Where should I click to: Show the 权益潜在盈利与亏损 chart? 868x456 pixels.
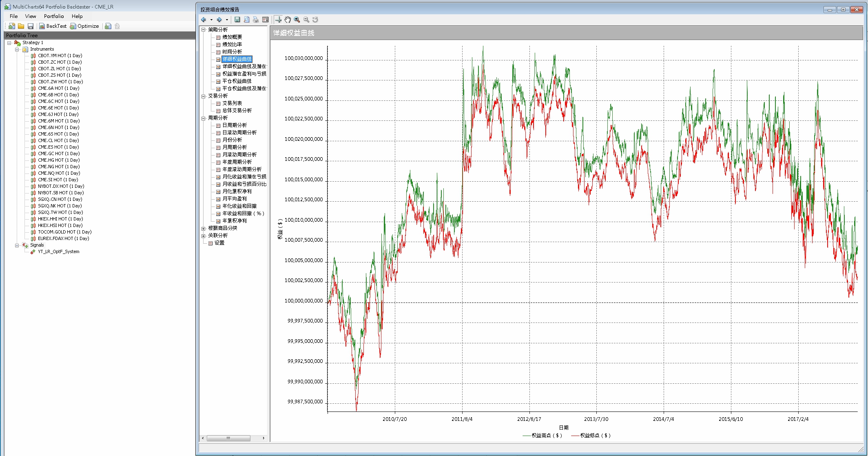point(244,74)
